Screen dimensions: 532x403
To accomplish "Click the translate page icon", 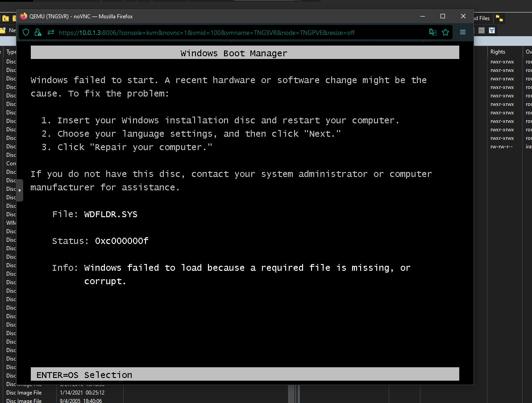I will pyautogui.click(x=432, y=32).
